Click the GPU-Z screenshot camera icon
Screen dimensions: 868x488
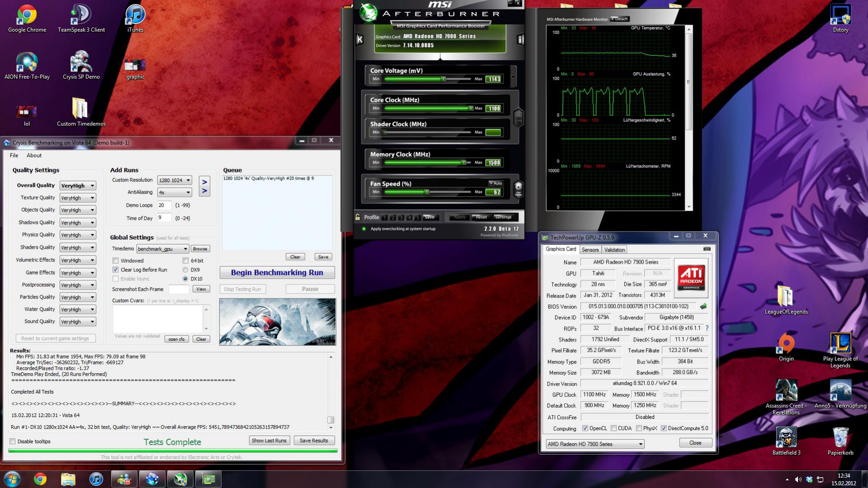pos(707,249)
